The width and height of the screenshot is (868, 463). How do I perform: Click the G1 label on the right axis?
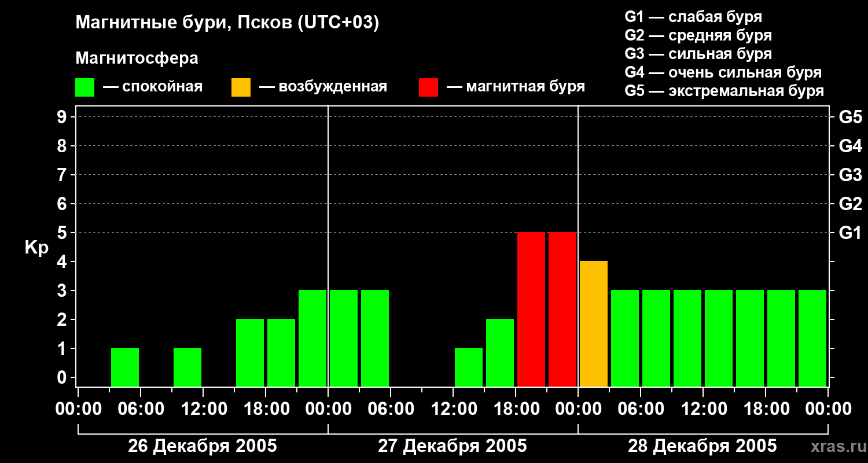(x=851, y=233)
